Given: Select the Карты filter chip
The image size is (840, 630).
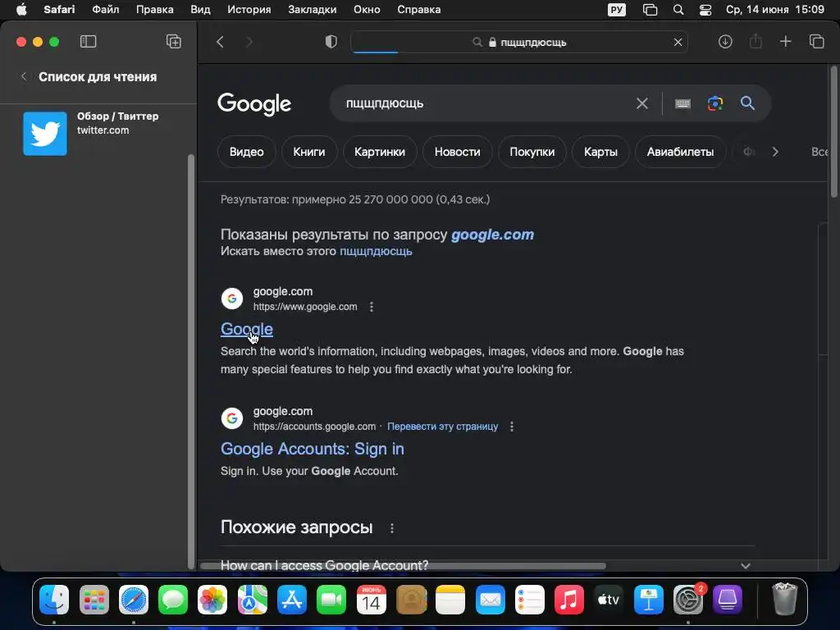Looking at the screenshot, I should [x=600, y=152].
